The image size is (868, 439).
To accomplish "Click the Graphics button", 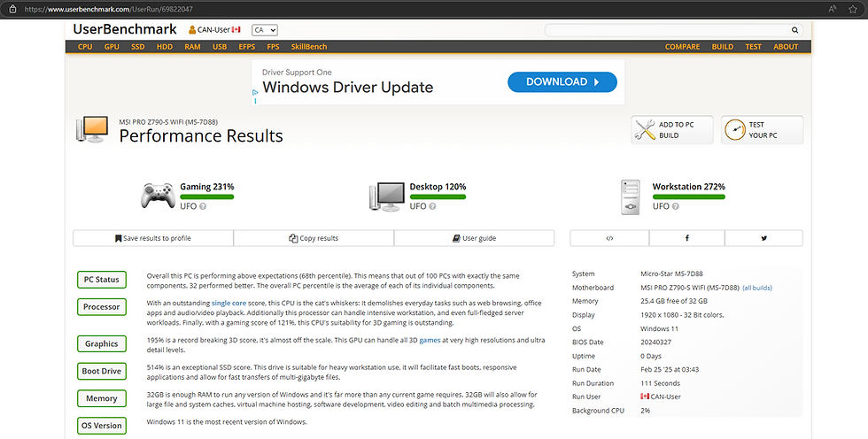I will coord(101,344).
